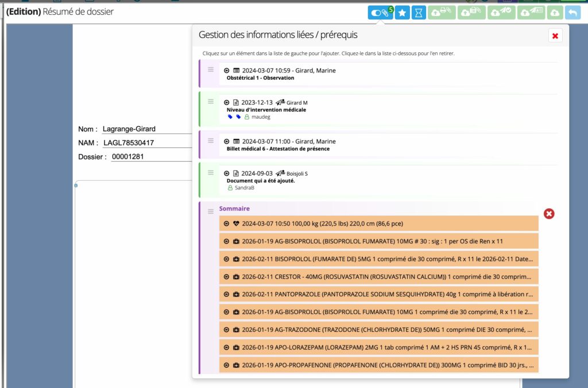Toggle the linked information paperclip button
Screen dimensions: 588x388
(380, 13)
